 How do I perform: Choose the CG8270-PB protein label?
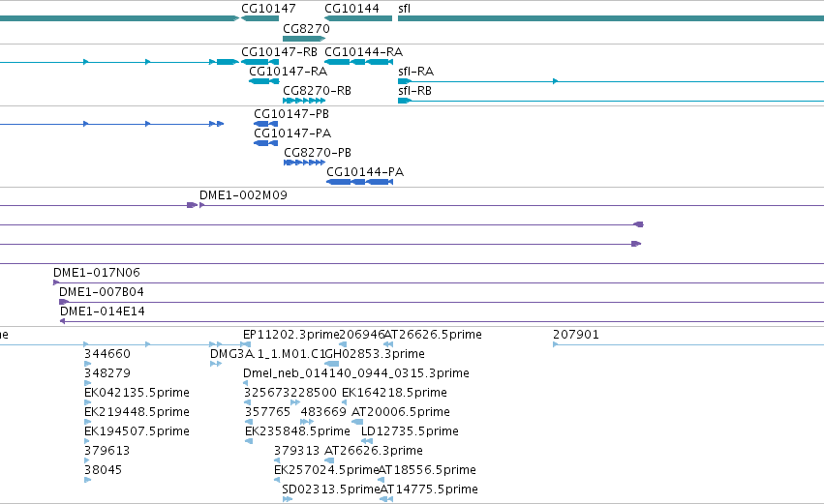tap(318, 153)
